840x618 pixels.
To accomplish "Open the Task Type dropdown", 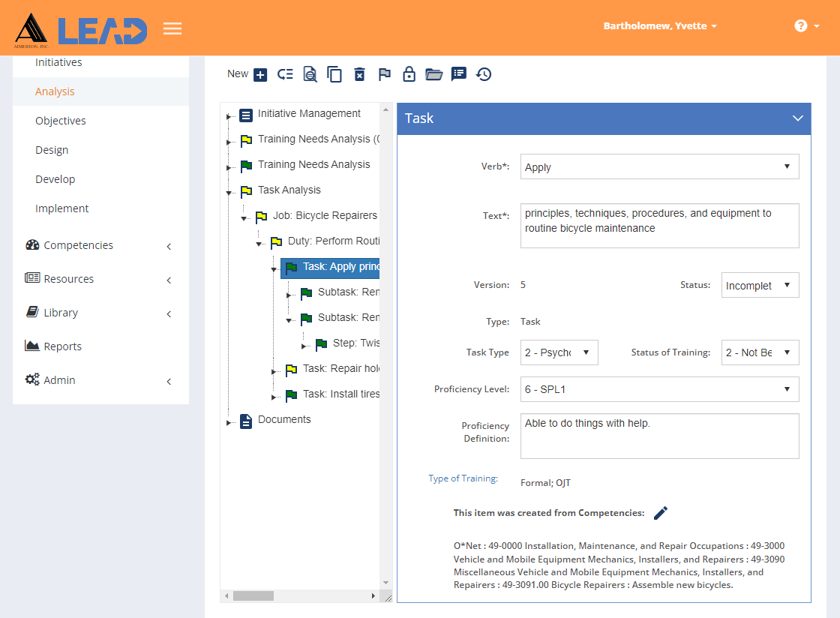I will [x=559, y=352].
